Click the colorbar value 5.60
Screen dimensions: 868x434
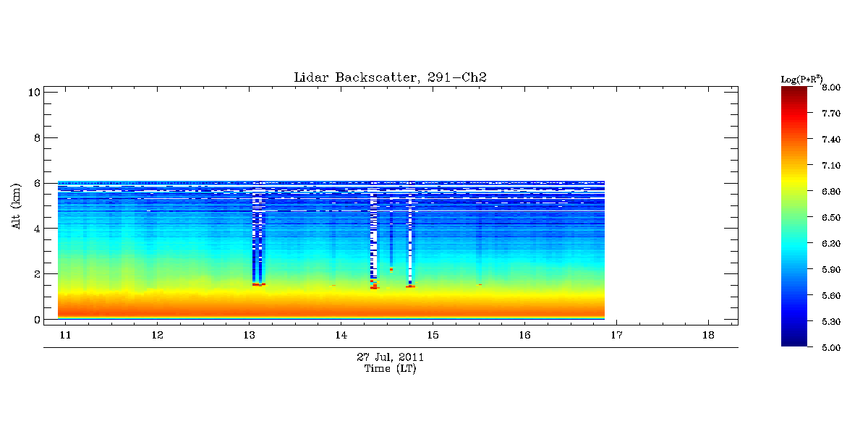coord(831,296)
